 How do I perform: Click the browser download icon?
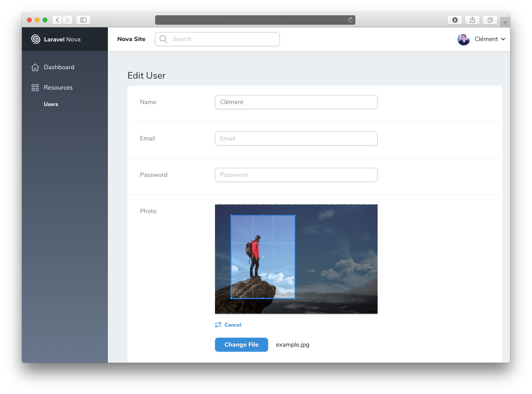point(455,20)
